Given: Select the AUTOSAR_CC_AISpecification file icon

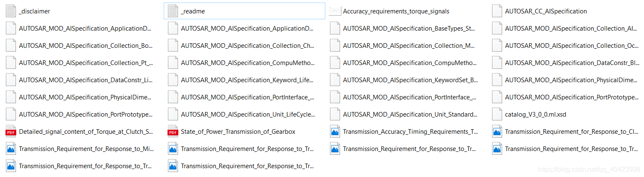Looking at the screenshot, I should (497, 11).
